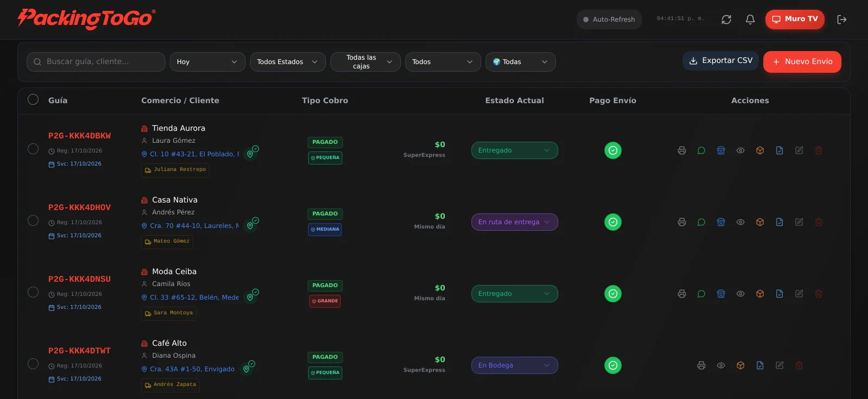Open address Cl. 10 #43-21, El Poblado

[190, 154]
